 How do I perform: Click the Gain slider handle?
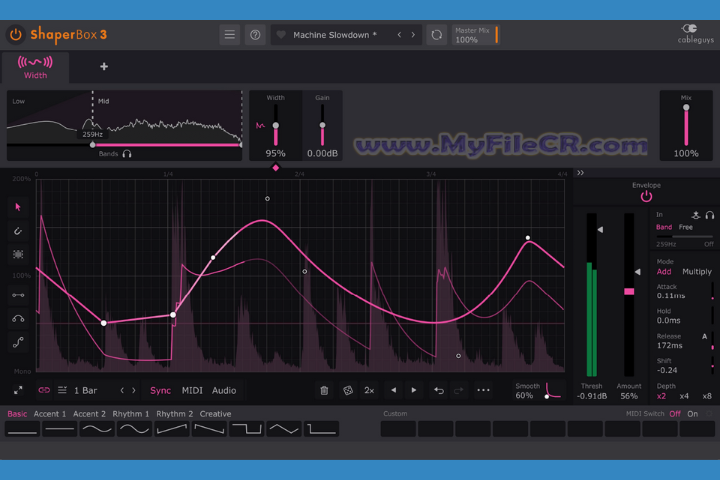tap(322, 125)
